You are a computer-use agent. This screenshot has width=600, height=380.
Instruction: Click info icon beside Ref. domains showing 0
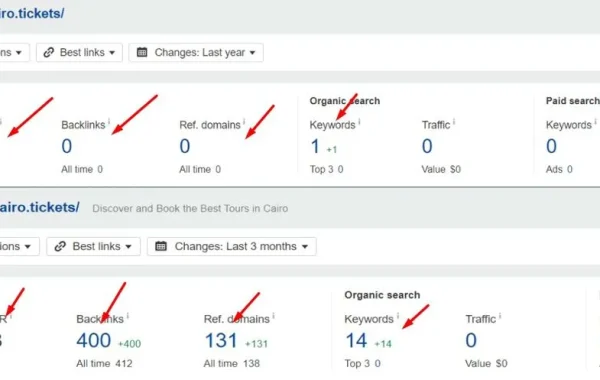(244, 122)
